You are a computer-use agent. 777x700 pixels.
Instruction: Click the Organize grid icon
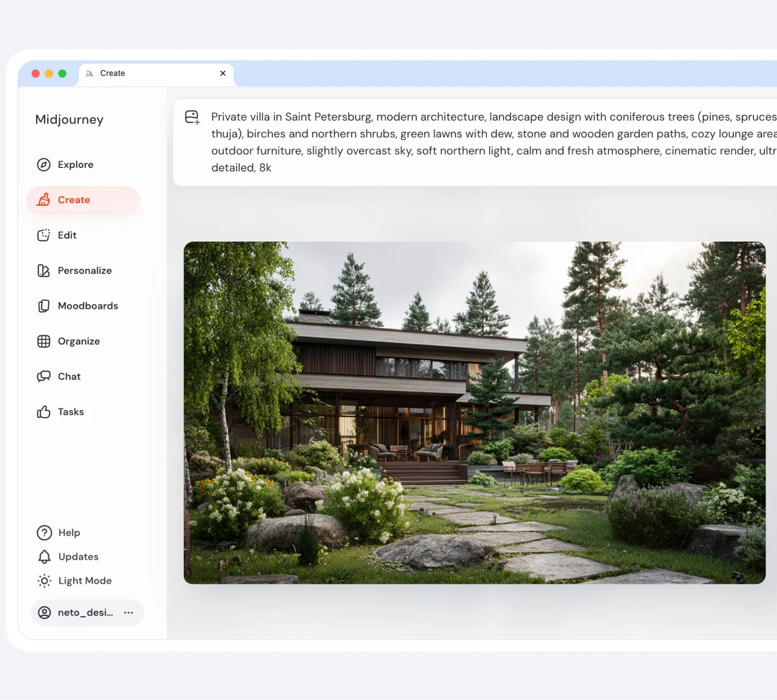(x=44, y=341)
